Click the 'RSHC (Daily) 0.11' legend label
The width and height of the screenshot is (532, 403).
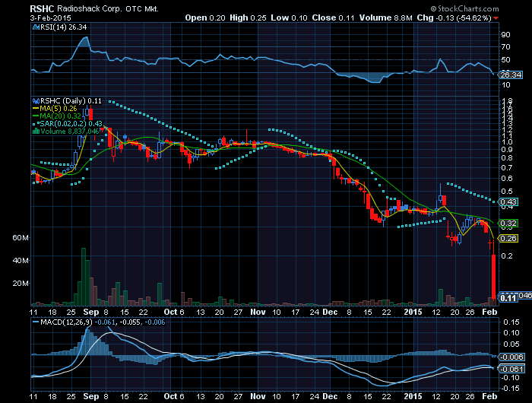point(71,101)
